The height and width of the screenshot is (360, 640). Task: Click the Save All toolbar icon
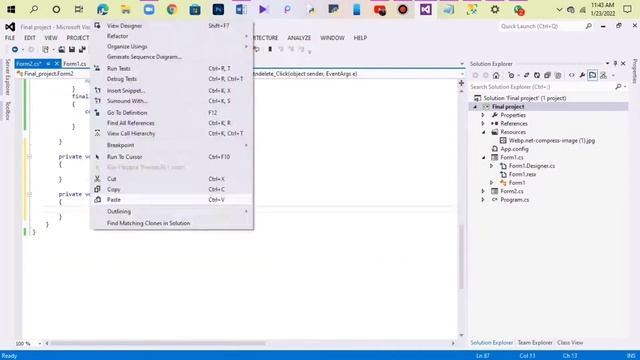click(82, 49)
